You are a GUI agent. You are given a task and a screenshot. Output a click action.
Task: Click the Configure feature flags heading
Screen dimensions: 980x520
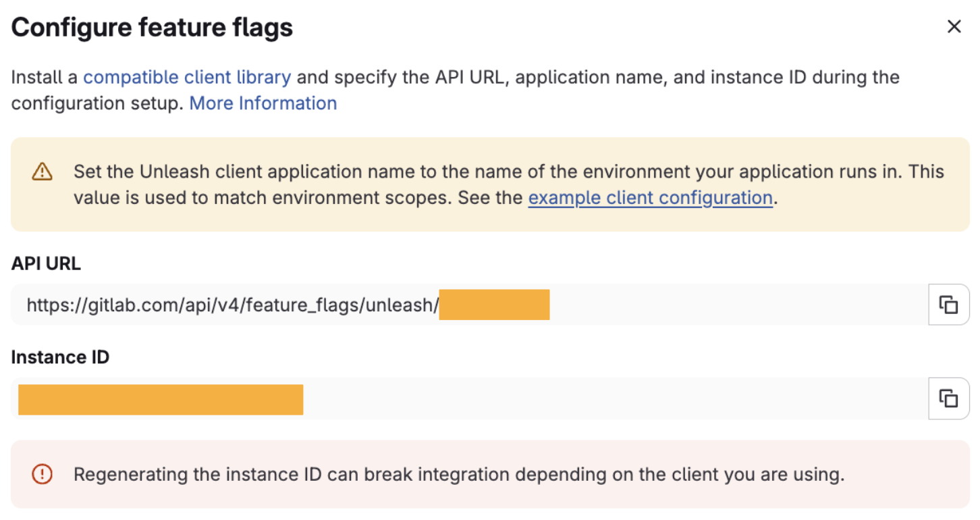point(151,26)
